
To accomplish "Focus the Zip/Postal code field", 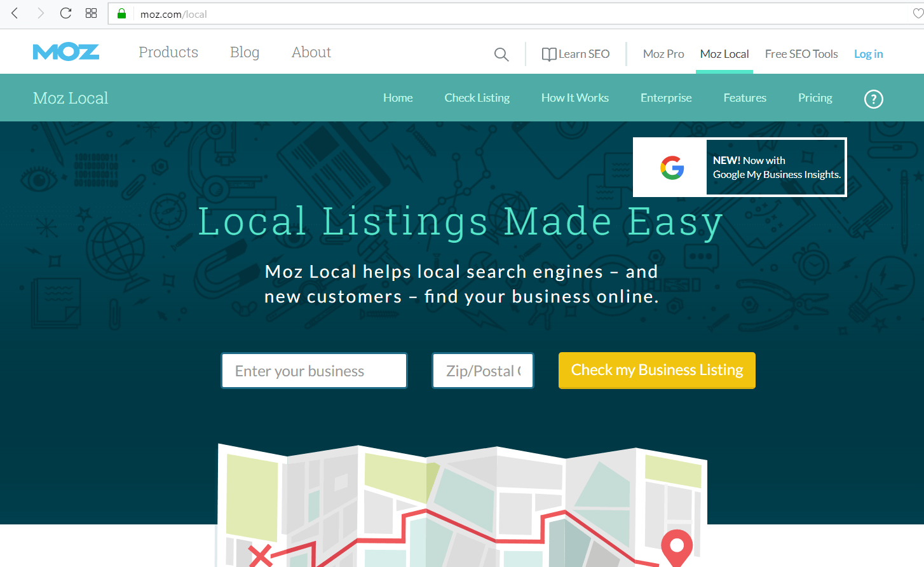I will click(483, 371).
